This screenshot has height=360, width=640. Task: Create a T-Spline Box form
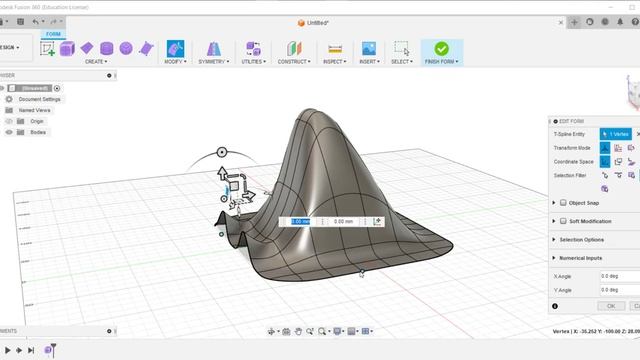point(67,49)
